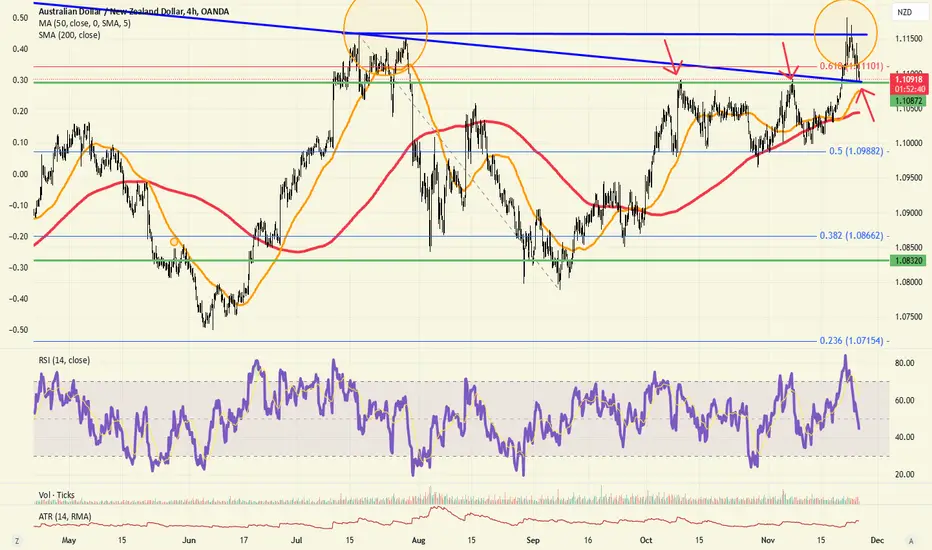Click the 0.5 (1.09882) Fibonacci label
Viewport: 932px width, 550px height.
[x=856, y=152]
